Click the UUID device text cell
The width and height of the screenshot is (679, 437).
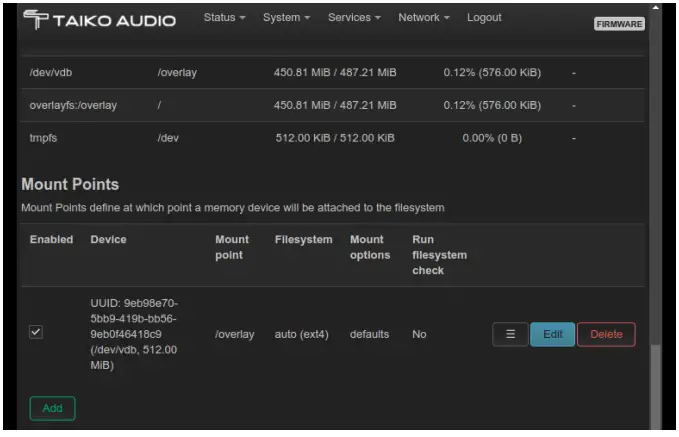pos(133,334)
